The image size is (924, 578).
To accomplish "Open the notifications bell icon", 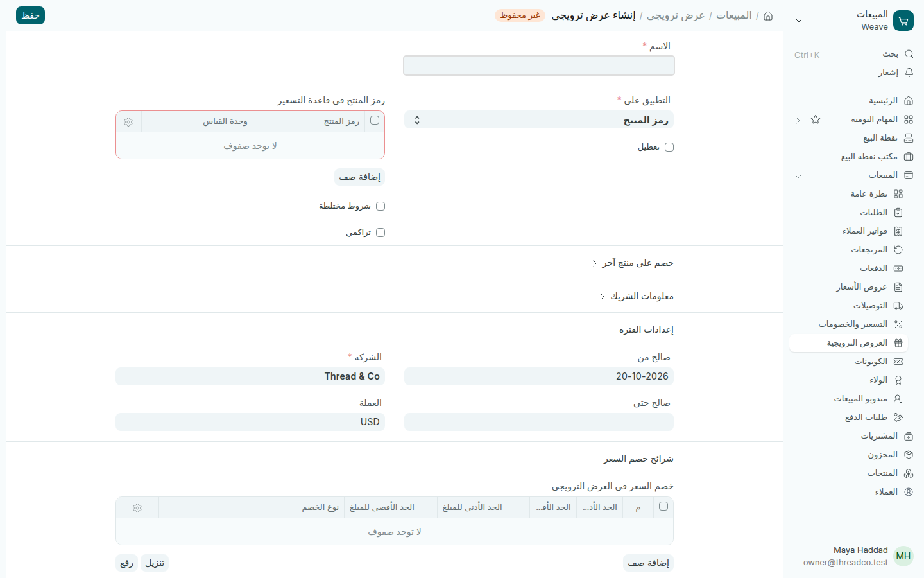I will [x=909, y=73].
